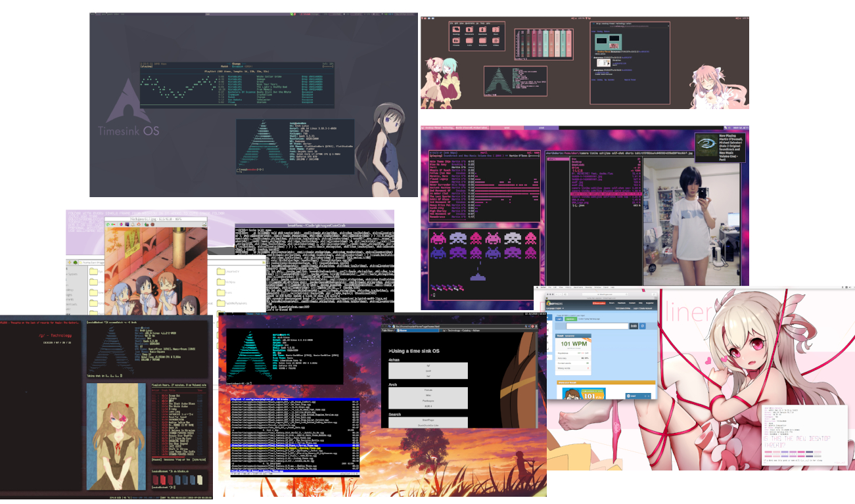Click the Login / Create Account link on 10fastfingers

tap(643, 308)
